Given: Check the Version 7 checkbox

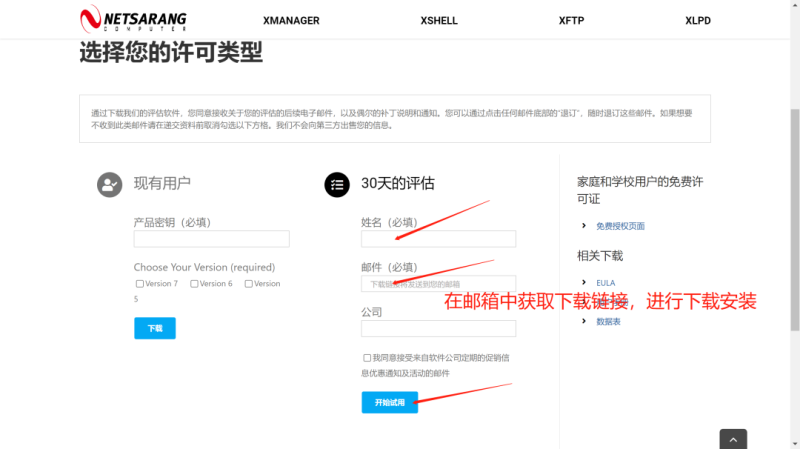Looking at the screenshot, I should tap(140, 284).
